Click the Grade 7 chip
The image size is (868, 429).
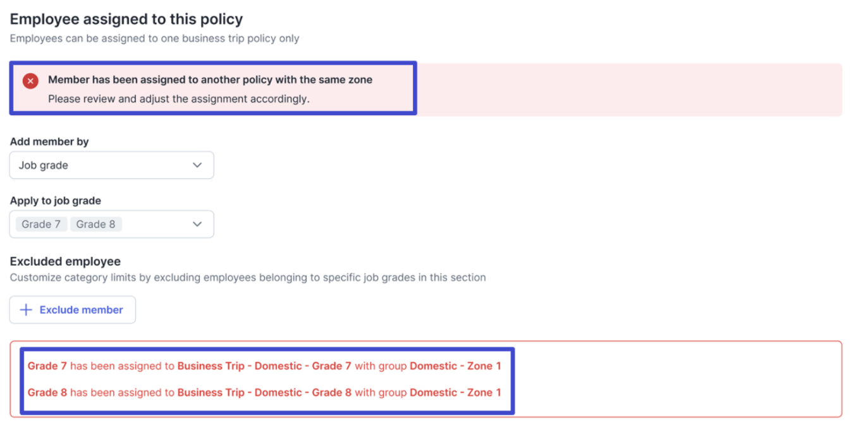41,224
